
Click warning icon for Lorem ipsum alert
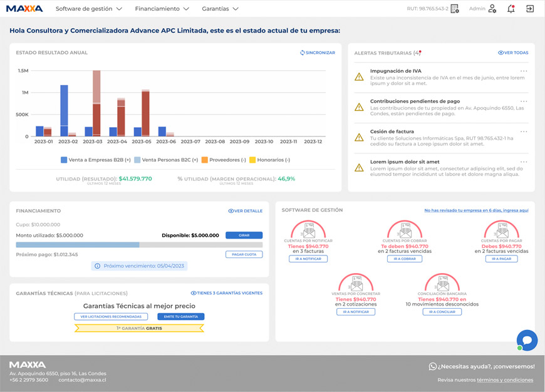(x=359, y=167)
